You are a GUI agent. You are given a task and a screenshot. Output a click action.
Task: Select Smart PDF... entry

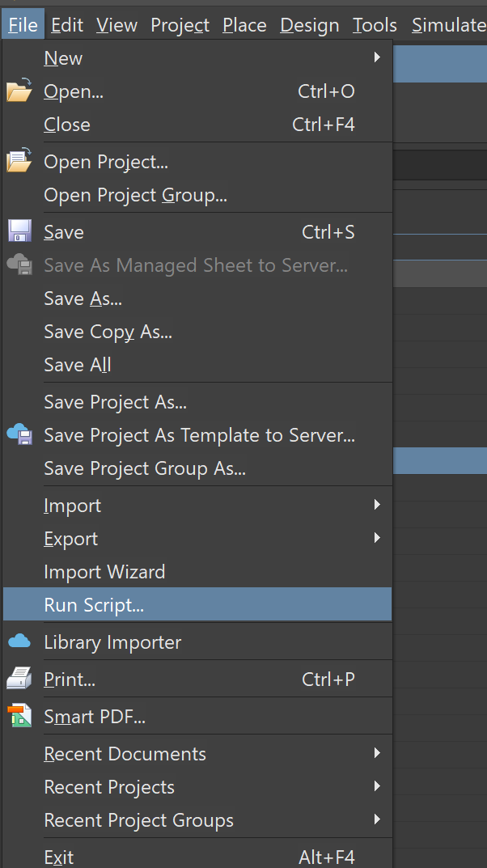pos(197,716)
